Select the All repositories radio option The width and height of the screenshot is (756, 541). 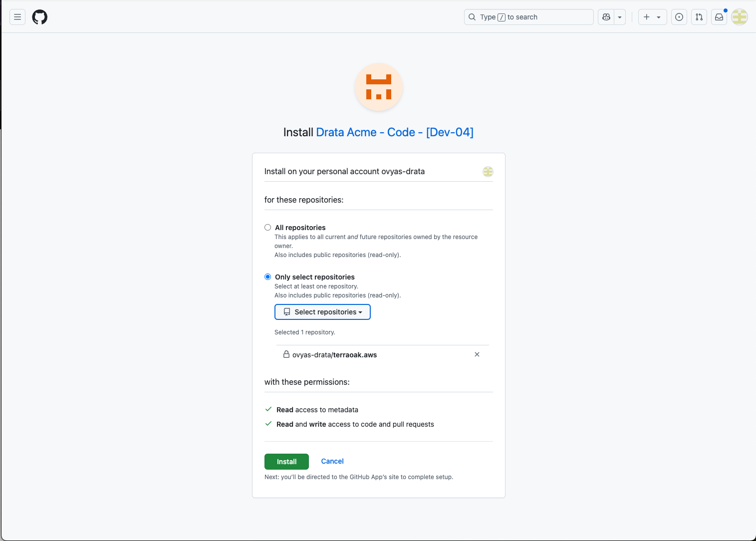268,228
